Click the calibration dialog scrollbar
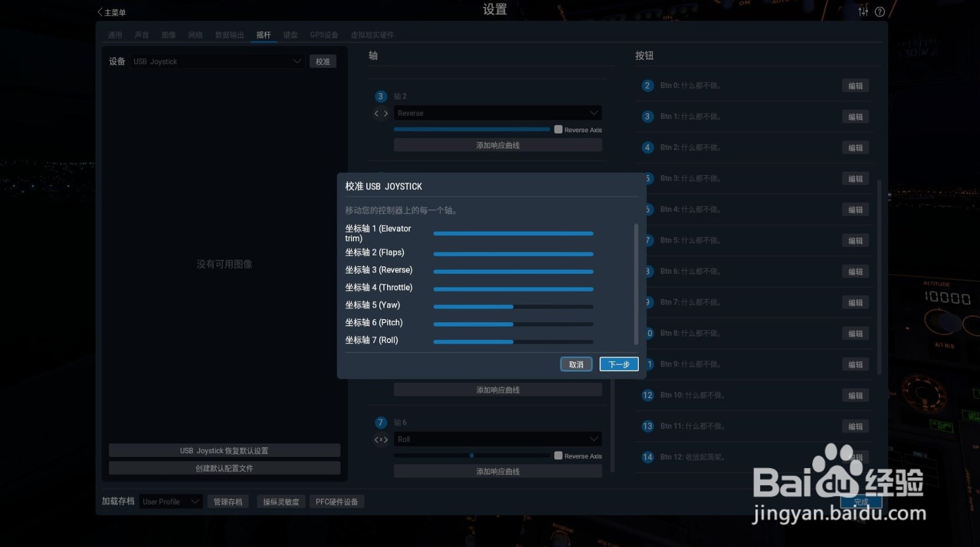Screen dimensions: 980x547 (x=636, y=284)
